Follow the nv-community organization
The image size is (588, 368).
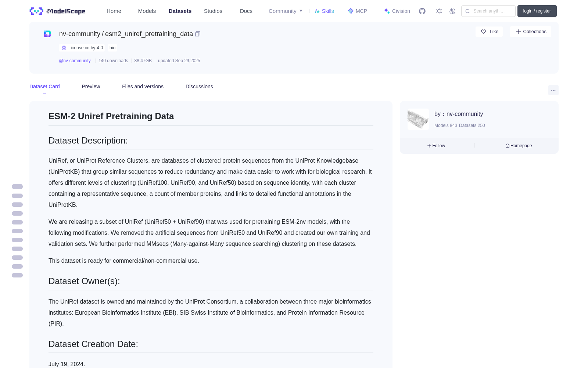point(436,146)
